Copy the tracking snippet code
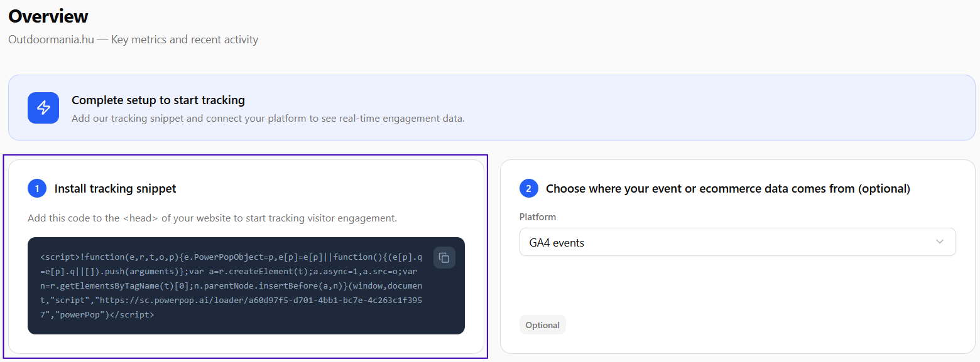The height and width of the screenshot is (362, 980). point(444,258)
